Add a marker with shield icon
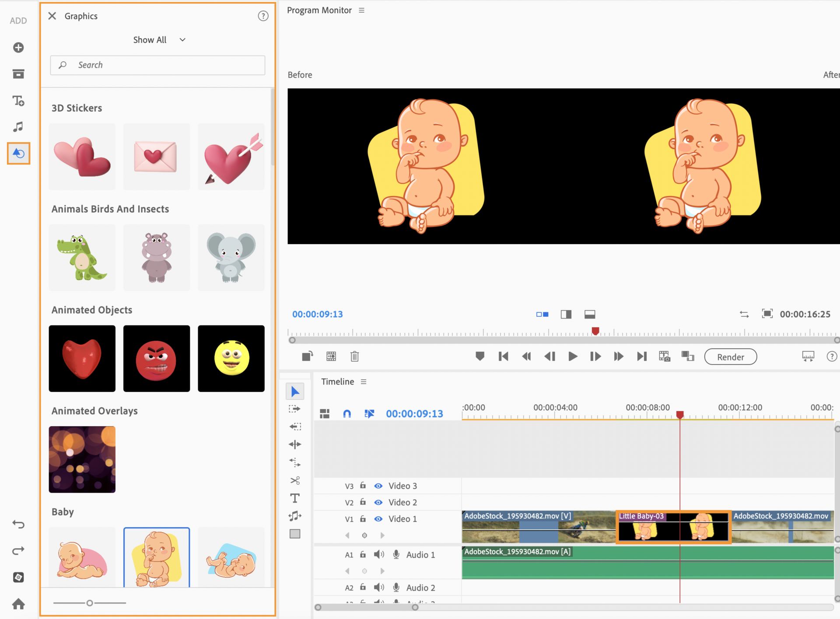Image resolution: width=840 pixels, height=619 pixels. click(479, 356)
